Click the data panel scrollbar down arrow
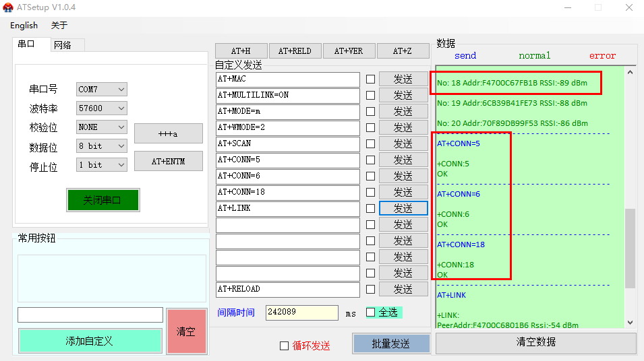 point(631,323)
